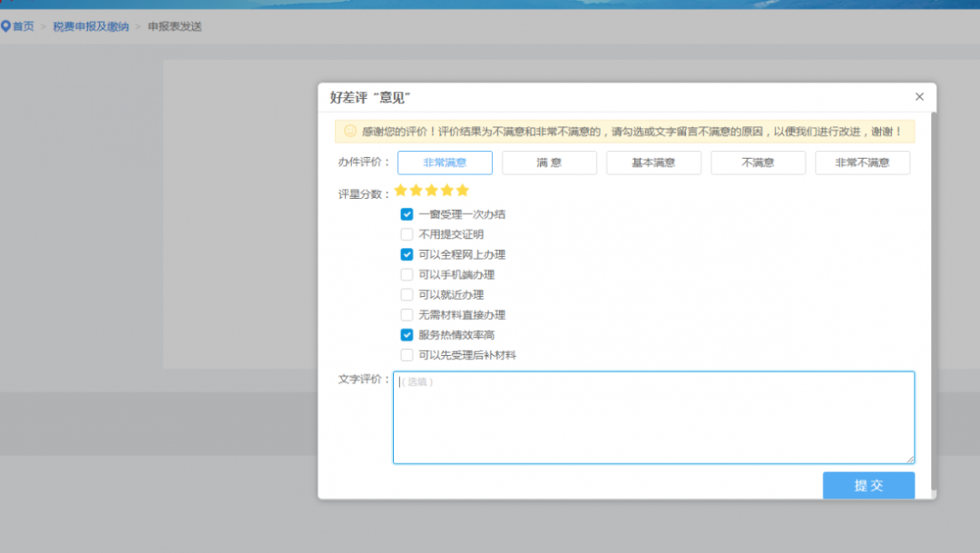Click the home location pin icon

[5, 26]
